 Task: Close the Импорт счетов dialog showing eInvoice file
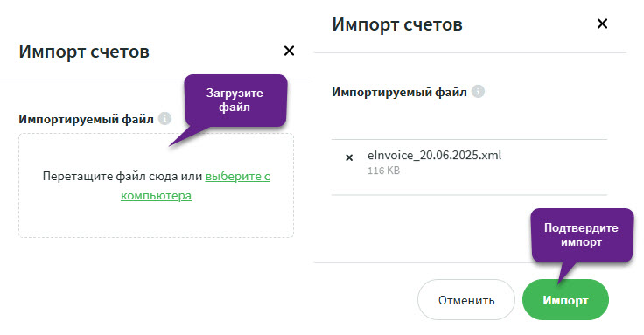602,24
